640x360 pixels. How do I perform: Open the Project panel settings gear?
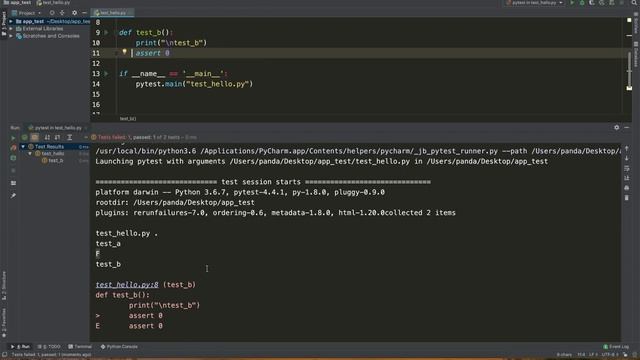[74, 13]
